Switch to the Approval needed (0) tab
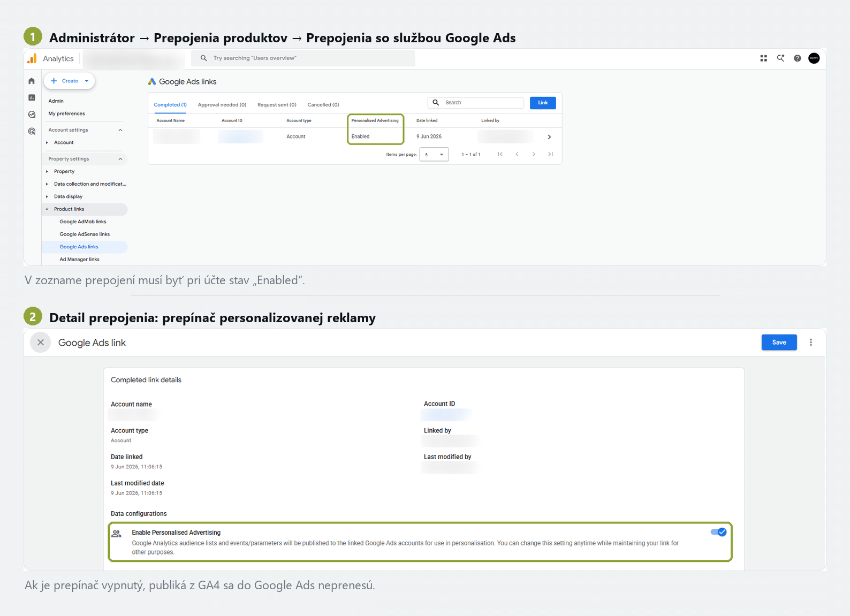The image size is (850, 616). pyautogui.click(x=222, y=105)
